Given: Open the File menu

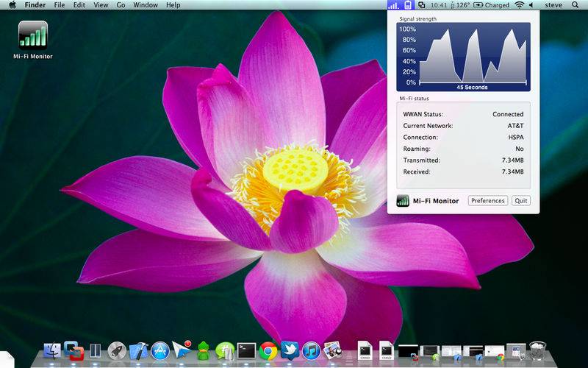Looking at the screenshot, I should point(60,5).
